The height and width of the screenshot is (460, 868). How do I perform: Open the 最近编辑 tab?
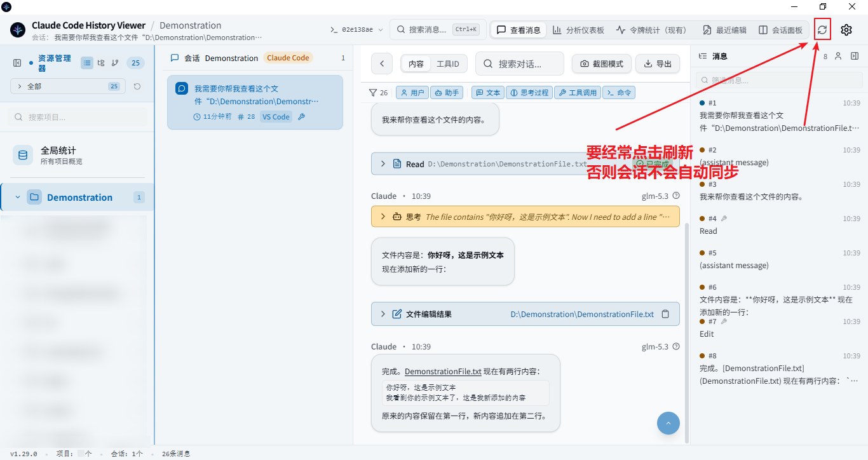coord(724,30)
